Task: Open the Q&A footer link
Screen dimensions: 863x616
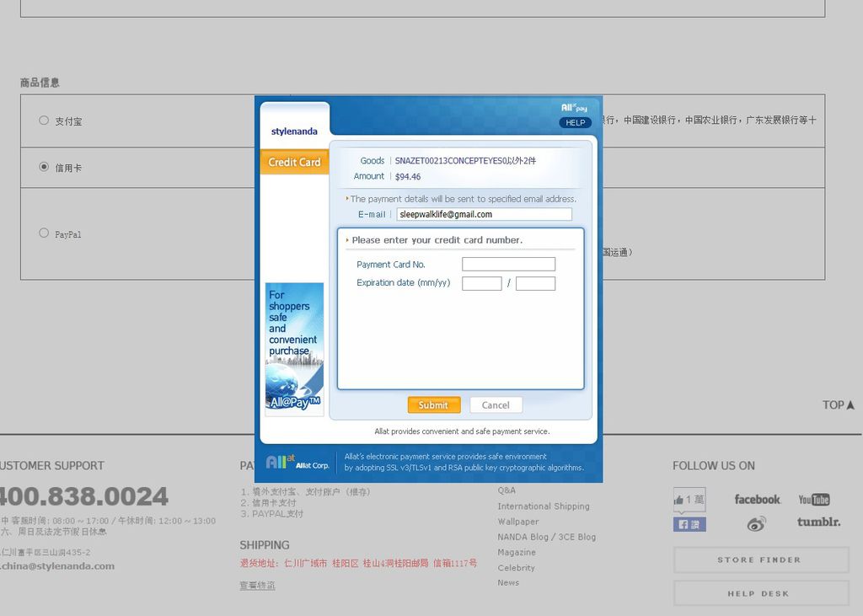Action: point(507,490)
